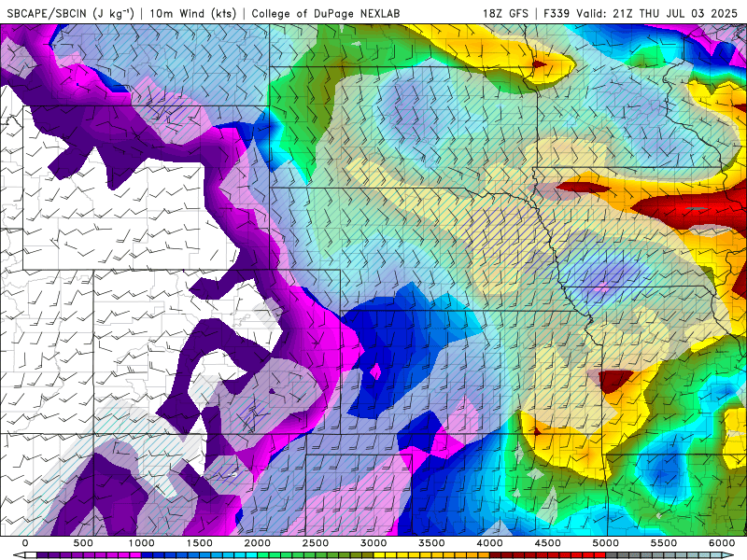Click the '10m Wind (kts)' header label
This screenshot has width=747, height=560.
[x=193, y=13]
